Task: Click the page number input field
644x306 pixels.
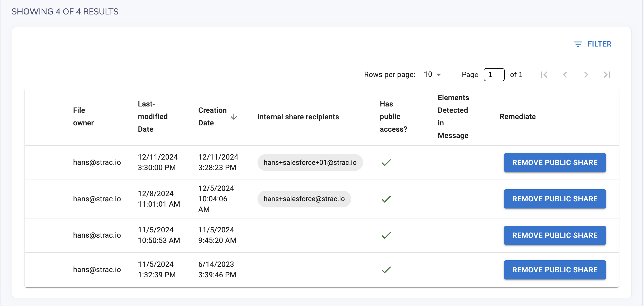Action: tap(494, 75)
